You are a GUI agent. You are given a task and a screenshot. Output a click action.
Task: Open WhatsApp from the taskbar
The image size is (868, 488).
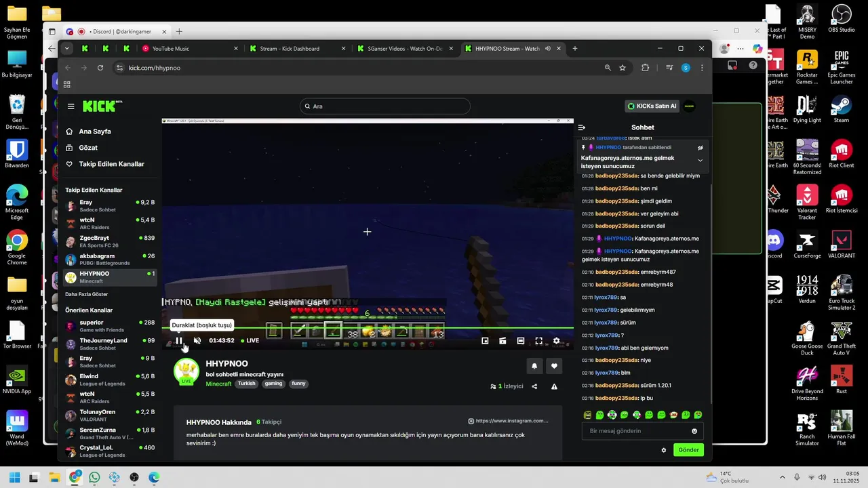(x=94, y=477)
